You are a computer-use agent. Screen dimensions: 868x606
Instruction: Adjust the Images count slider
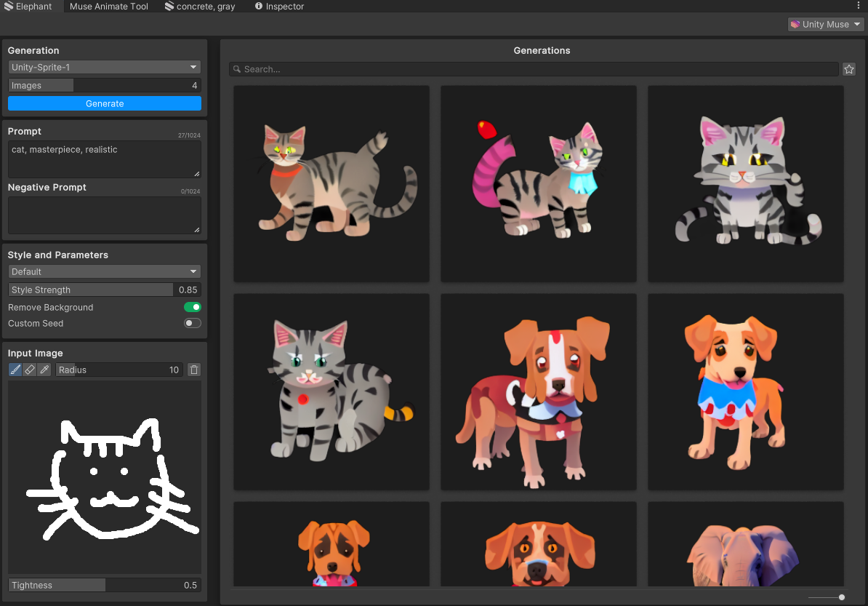[105, 85]
